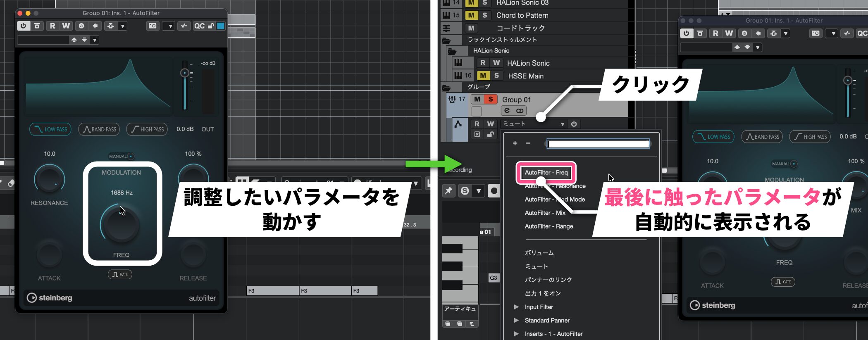Click the QC button in left plugin window

pos(199,26)
